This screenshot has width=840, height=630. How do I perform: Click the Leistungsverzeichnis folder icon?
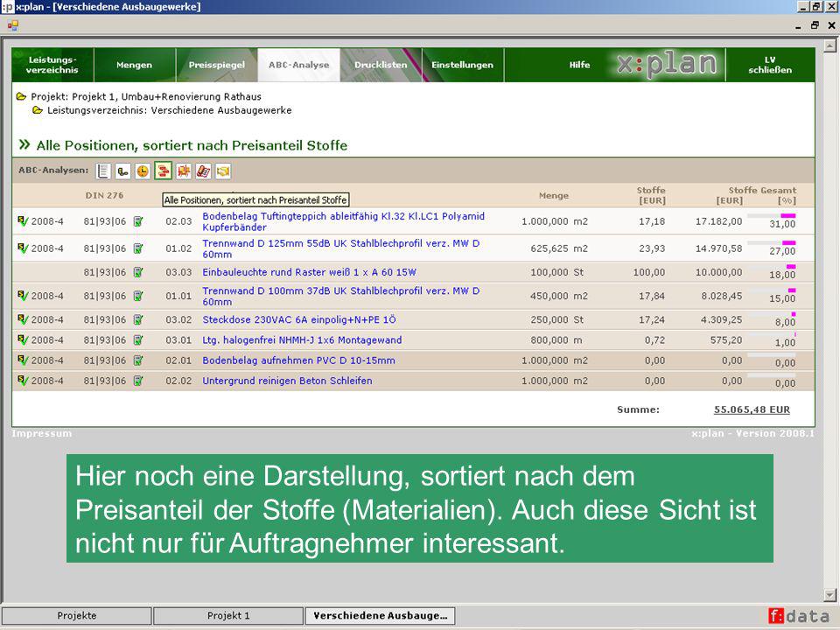[x=38, y=110]
